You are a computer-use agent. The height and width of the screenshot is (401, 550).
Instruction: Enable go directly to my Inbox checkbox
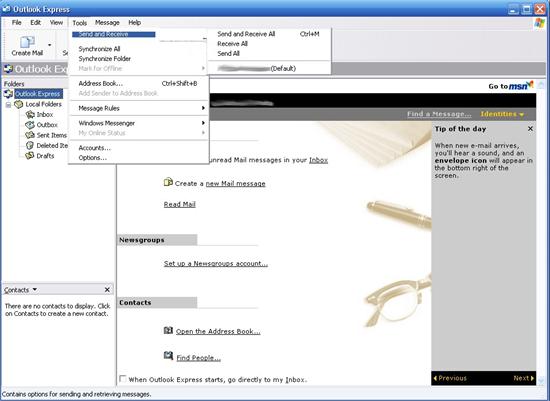[123, 379]
